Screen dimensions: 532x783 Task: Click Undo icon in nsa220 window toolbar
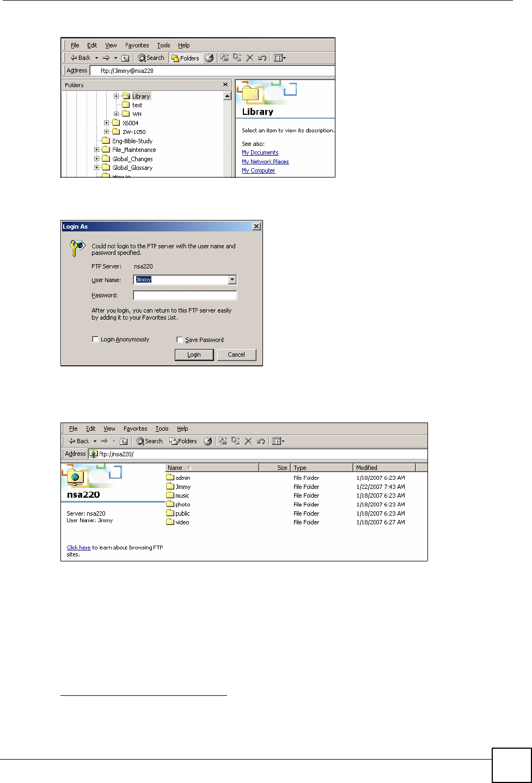click(261, 441)
